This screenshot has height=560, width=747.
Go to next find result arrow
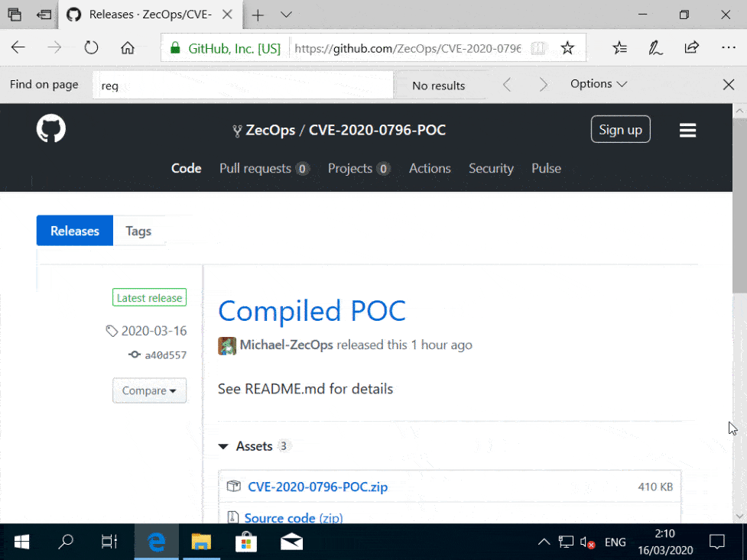coord(543,85)
